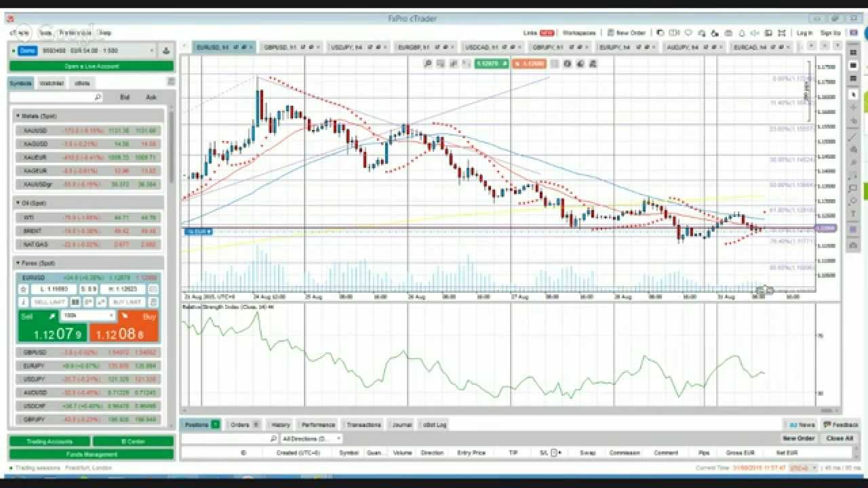
Task: Collapse the Oil (Spot) group
Action: pos(87,203)
